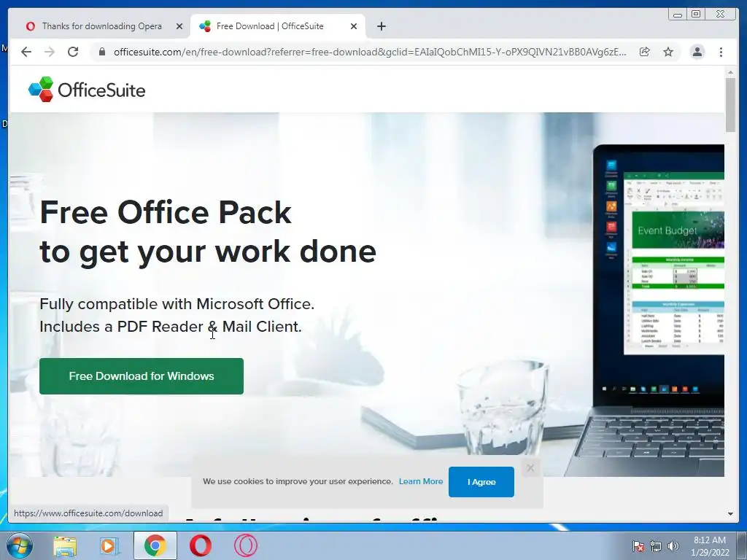This screenshot has height=560, width=747.
Task: Click 'Includes a PDF Reader & Mail Client.' text
Action: pyautogui.click(x=171, y=327)
